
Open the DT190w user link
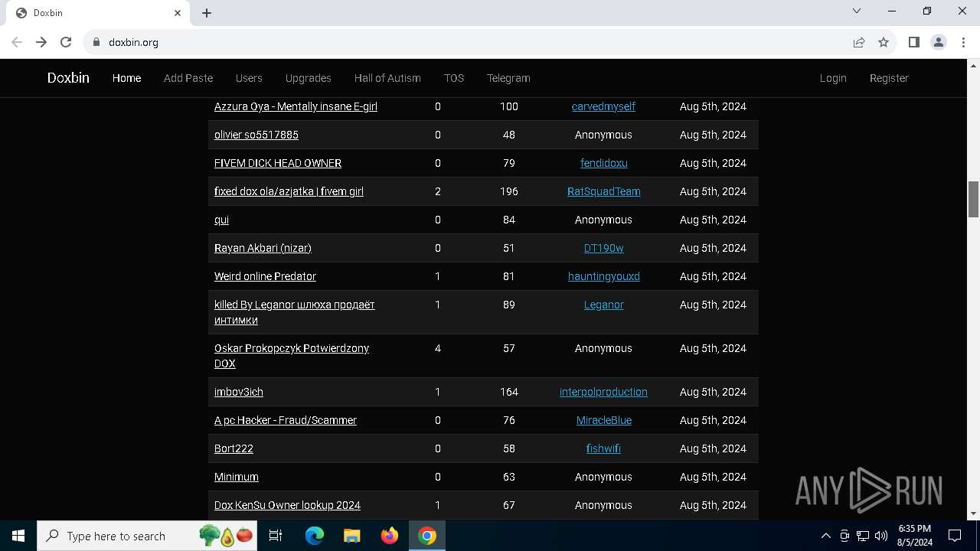coord(603,248)
